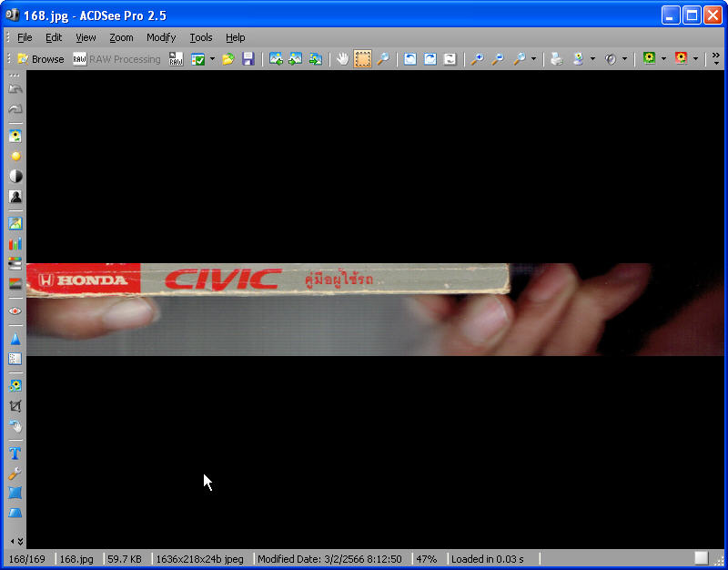Toggle the Zoom tool magnifier after Select tool
This screenshot has height=570, width=728.
pyautogui.click(x=383, y=59)
